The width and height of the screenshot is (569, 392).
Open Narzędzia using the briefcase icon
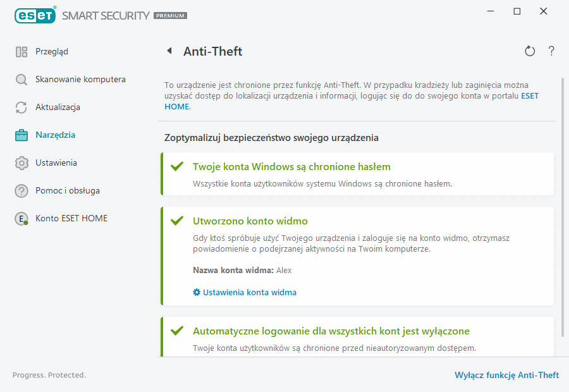coord(20,135)
